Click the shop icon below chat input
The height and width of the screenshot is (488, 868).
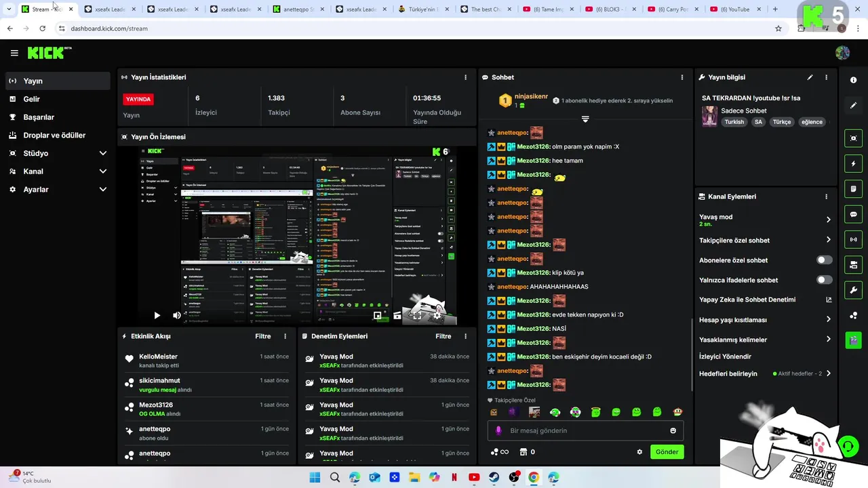click(523, 452)
